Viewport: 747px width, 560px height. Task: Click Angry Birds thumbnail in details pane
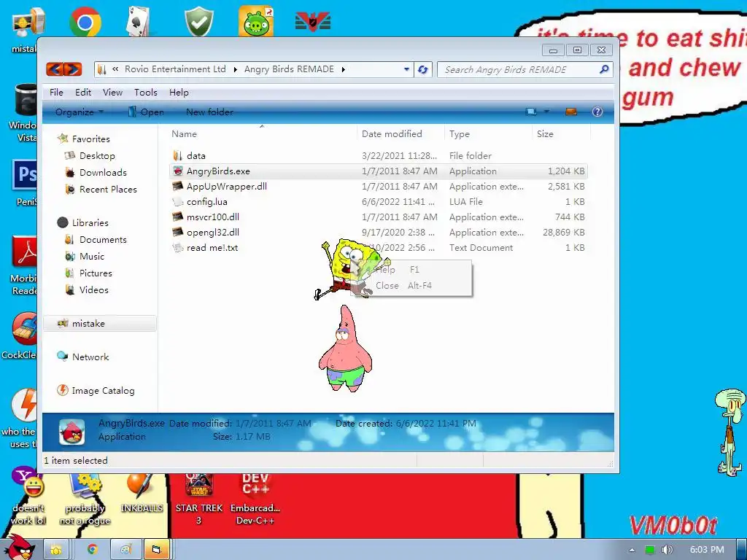(x=72, y=432)
